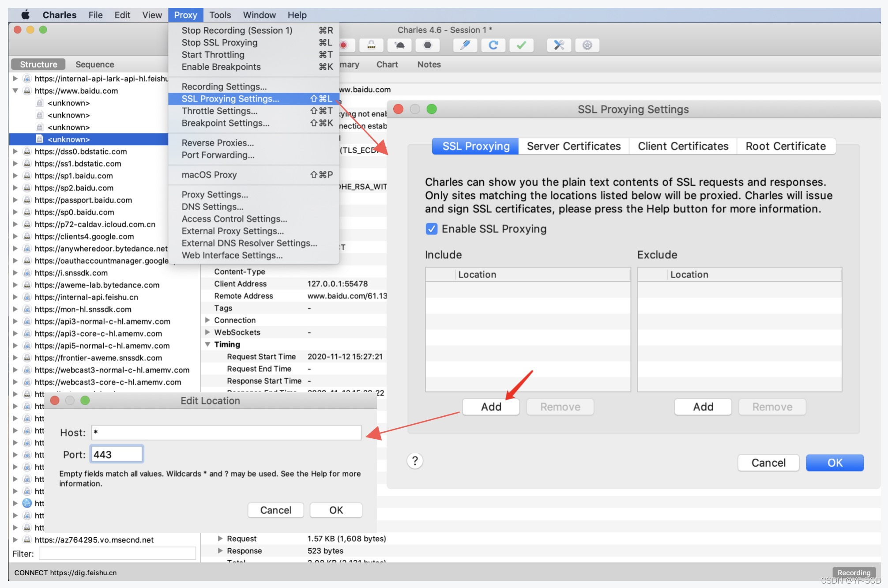Click the Include Location column header
Image resolution: width=888 pixels, height=588 pixels.
pyautogui.click(x=543, y=275)
